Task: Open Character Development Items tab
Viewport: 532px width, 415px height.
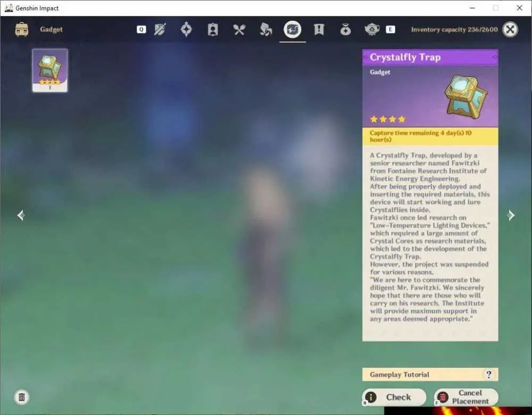Action: point(213,29)
